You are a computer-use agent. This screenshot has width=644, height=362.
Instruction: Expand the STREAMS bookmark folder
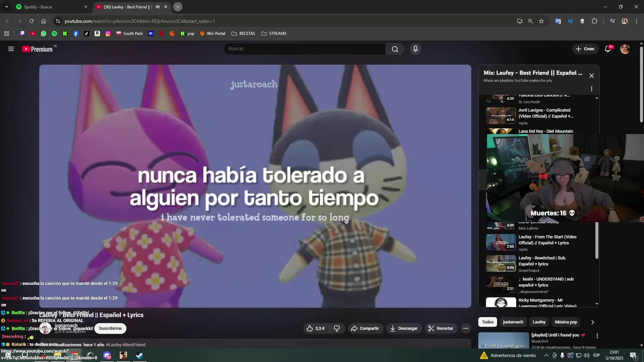tap(274, 34)
